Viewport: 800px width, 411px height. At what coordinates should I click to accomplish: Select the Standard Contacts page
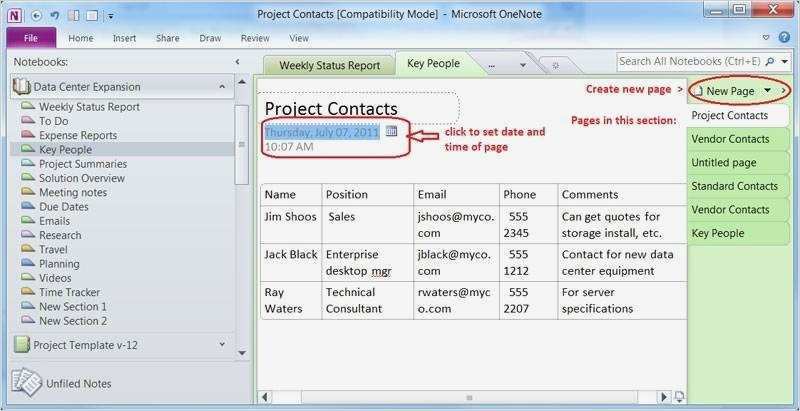[x=738, y=186]
